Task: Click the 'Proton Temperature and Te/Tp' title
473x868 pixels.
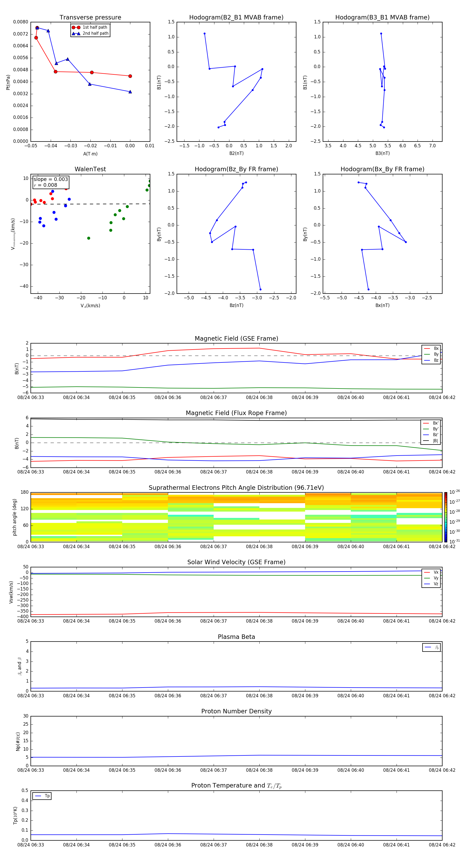Action: (236, 786)
